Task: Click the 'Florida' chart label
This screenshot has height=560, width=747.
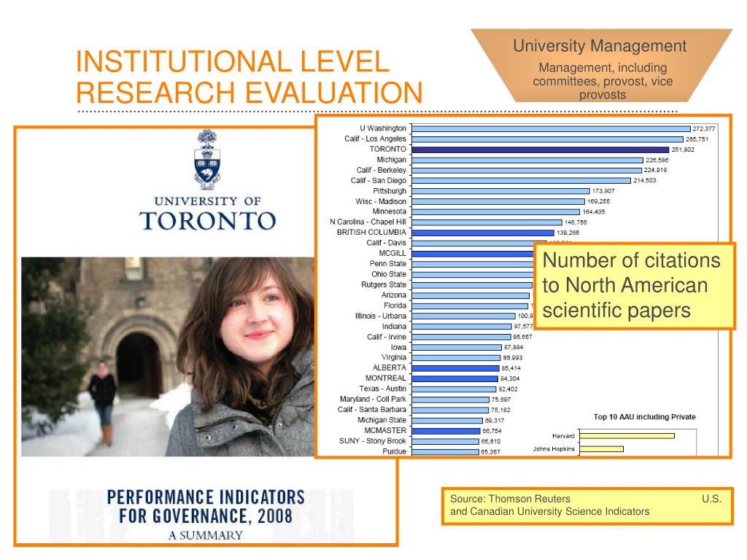Action: point(395,306)
